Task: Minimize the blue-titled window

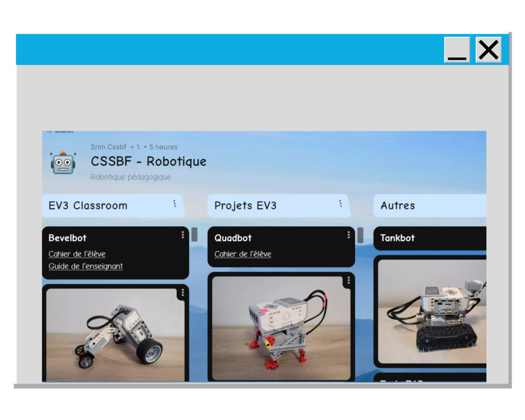Action: (457, 50)
